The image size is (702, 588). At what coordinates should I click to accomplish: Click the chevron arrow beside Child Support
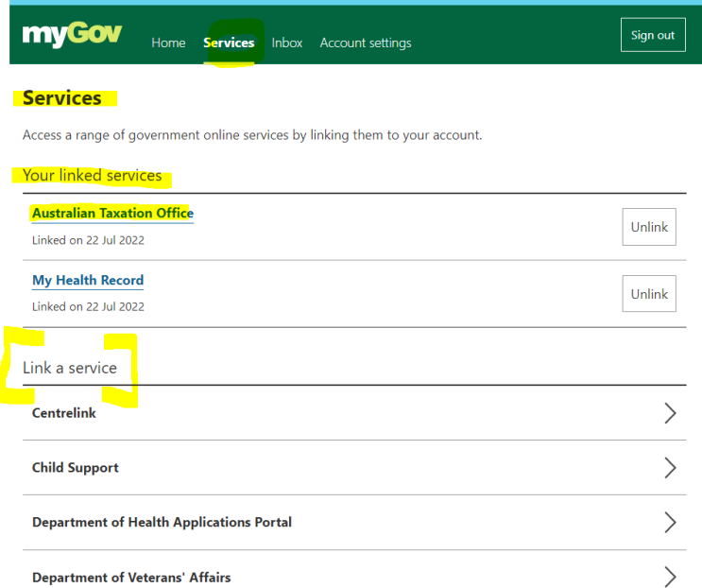[x=670, y=468]
